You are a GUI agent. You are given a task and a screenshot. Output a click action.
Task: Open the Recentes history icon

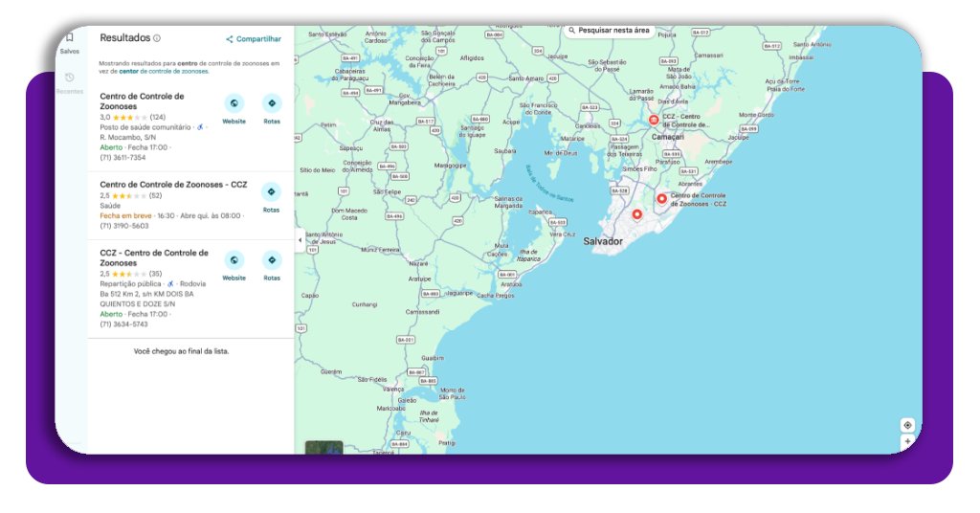[69, 78]
